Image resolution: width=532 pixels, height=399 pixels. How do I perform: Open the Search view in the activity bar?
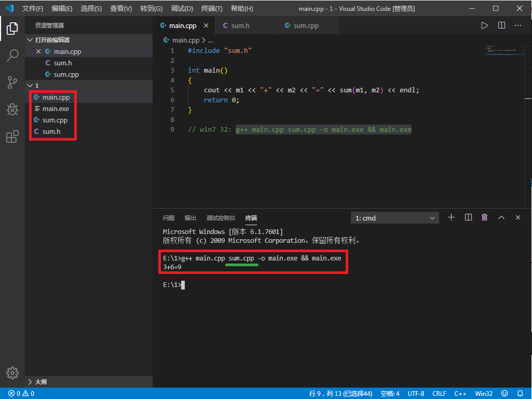(x=12, y=56)
